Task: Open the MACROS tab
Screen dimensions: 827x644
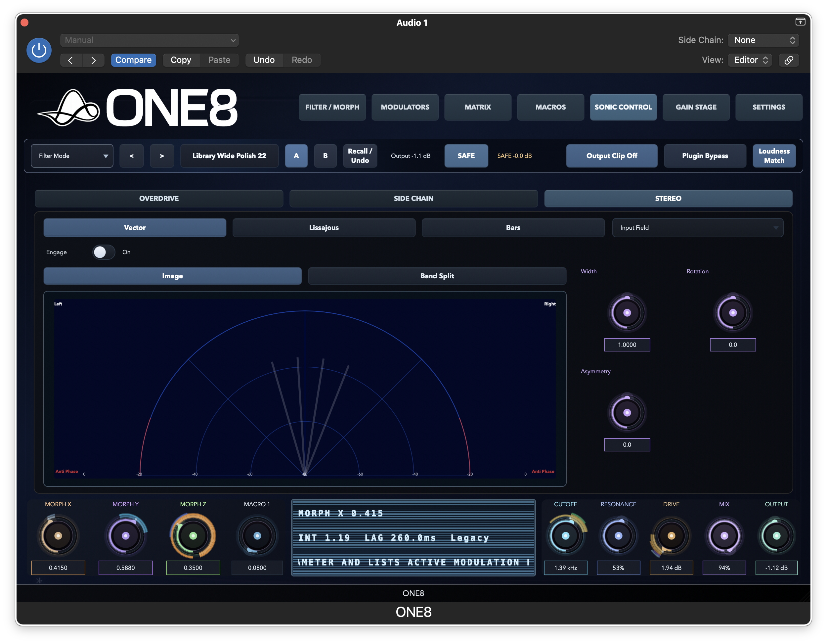Action: pos(550,107)
